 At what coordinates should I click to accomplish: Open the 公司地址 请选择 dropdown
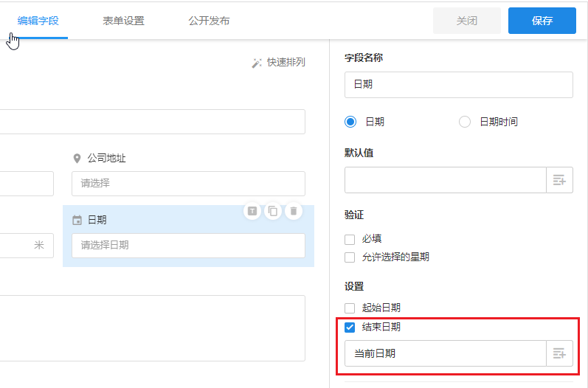coord(188,184)
